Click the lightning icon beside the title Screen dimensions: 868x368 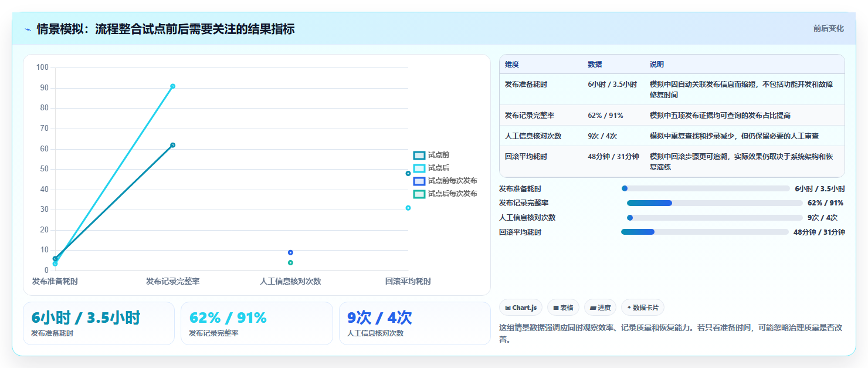(x=28, y=29)
